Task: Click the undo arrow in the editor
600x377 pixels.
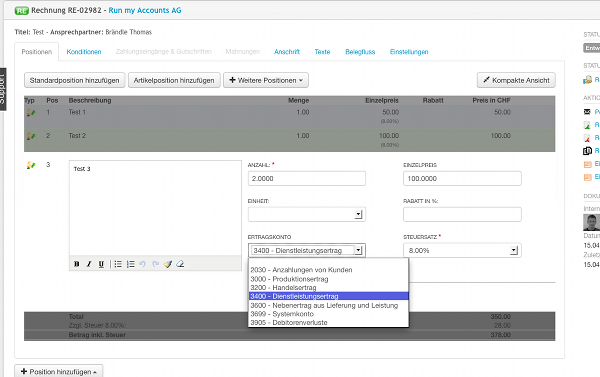Action: click(x=142, y=264)
